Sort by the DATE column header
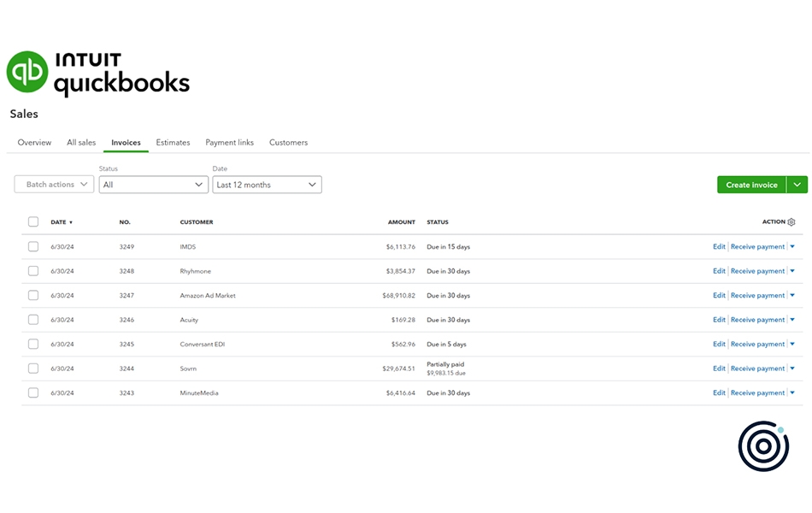The width and height of the screenshot is (812, 513). click(x=58, y=222)
